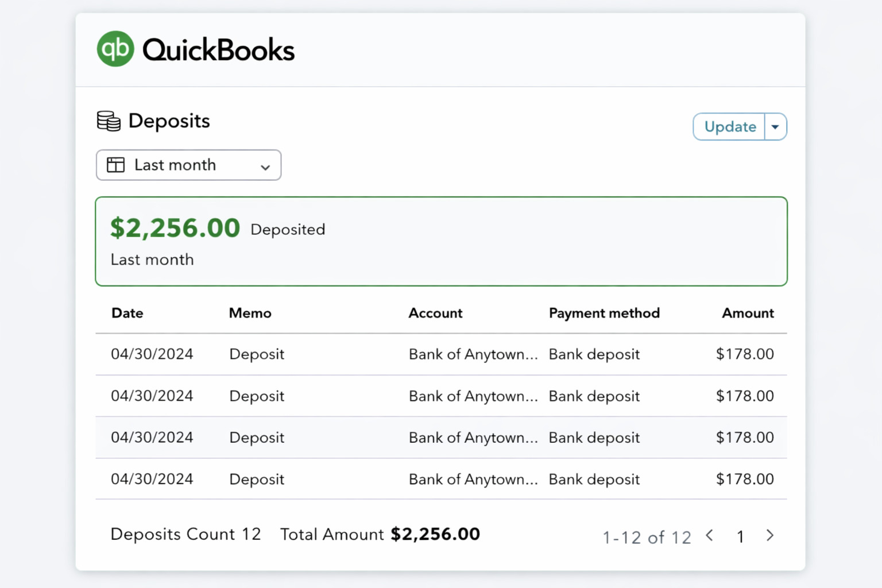Expand the Update button's action options
The height and width of the screenshot is (588, 882).
(x=776, y=126)
